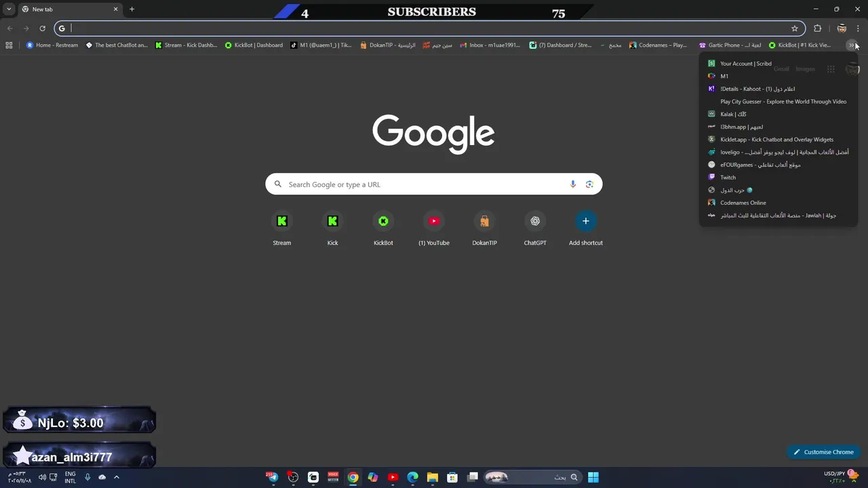Screen dimensions: 868x488
Task: Open the Twitch bookmark entry
Action: click(778, 178)
